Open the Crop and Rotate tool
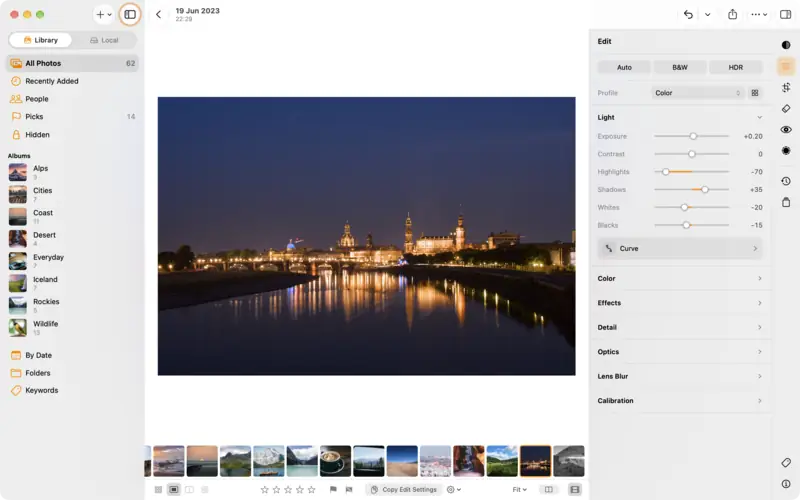 pos(786,87)
